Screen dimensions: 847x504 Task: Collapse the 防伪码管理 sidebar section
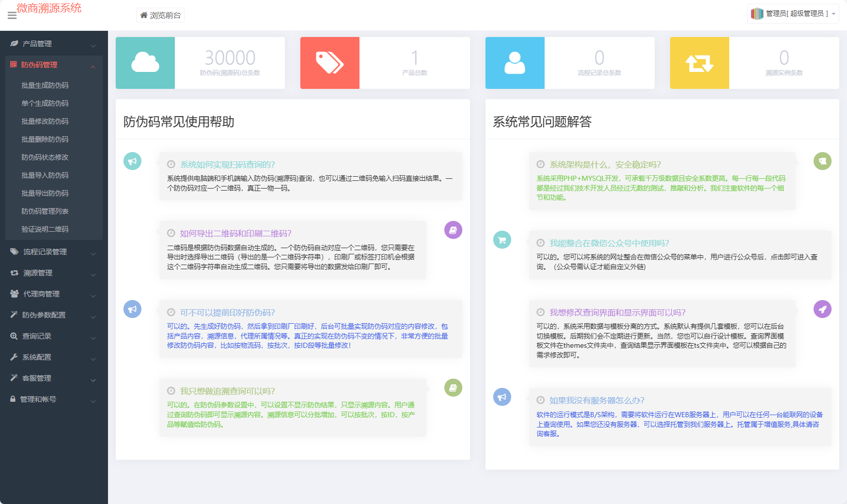pyautogui.click(x=93, y=66)
